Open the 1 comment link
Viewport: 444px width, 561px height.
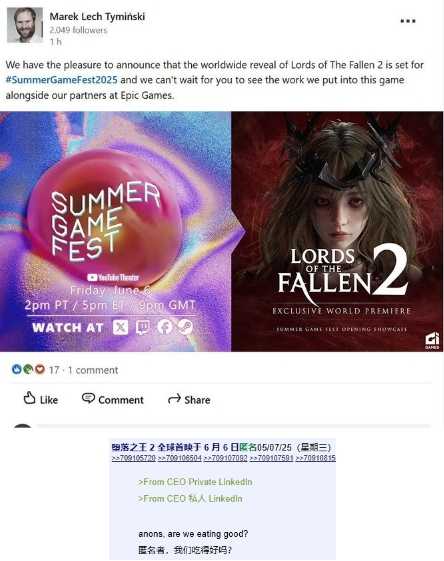(93, 370)
